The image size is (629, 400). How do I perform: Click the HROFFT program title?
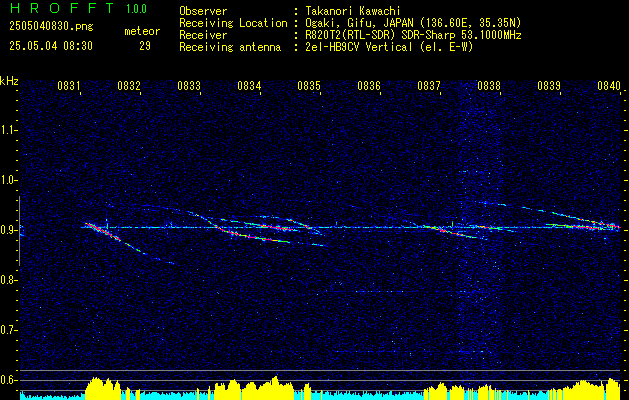tap(62, 8)
